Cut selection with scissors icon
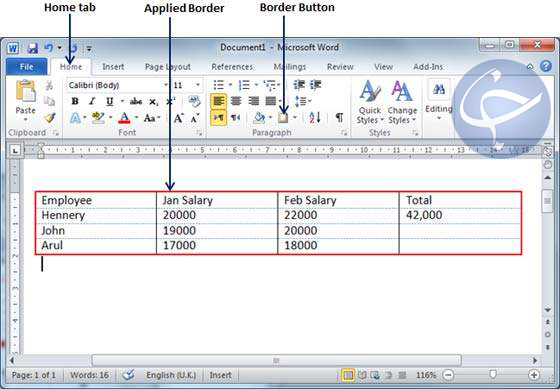The image size is (560, 389). pyautogui.click(x=49, y=85)
